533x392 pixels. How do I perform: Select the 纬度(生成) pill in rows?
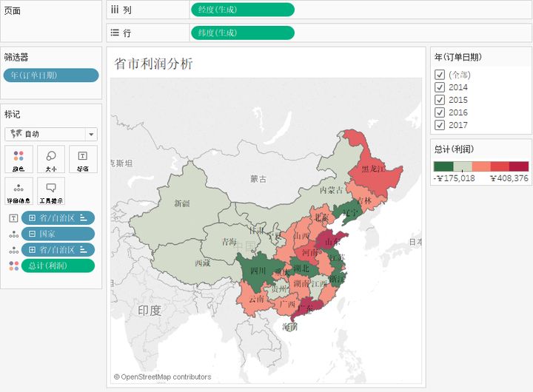[242, 33]
